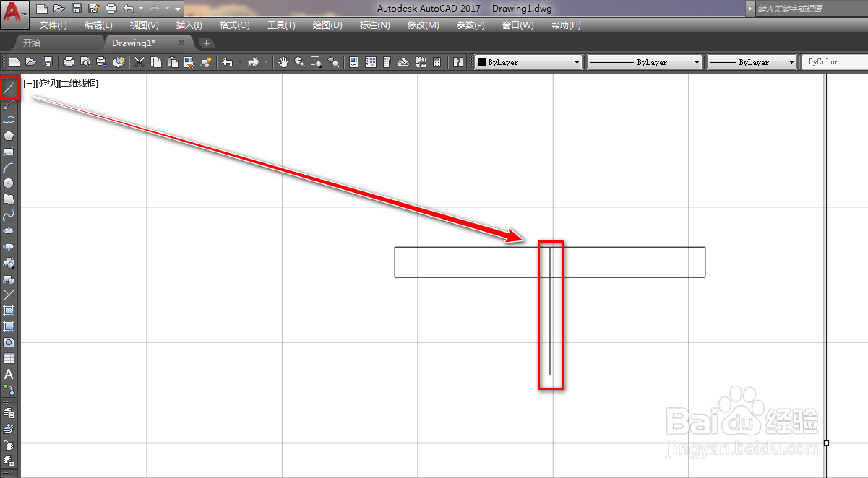Viewport: 868px width, 478px height.
Task: Click the Save icon in quick access toolbar
Action: tap(77, 9)
